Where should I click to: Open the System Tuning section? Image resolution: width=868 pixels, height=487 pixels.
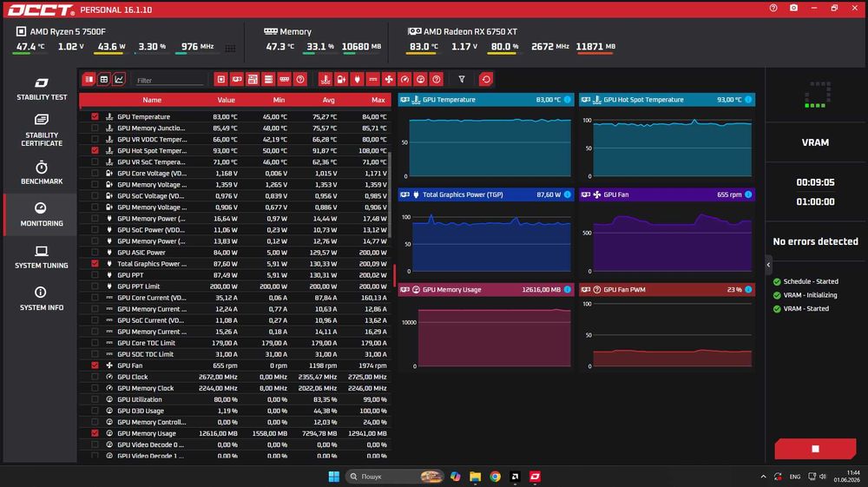coord(42,257)
